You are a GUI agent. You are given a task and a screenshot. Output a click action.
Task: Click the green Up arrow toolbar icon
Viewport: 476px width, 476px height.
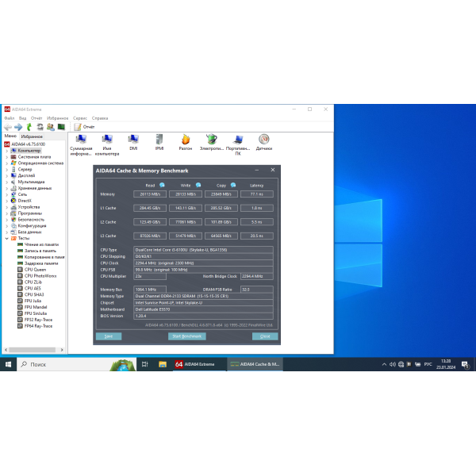point(29,127)
